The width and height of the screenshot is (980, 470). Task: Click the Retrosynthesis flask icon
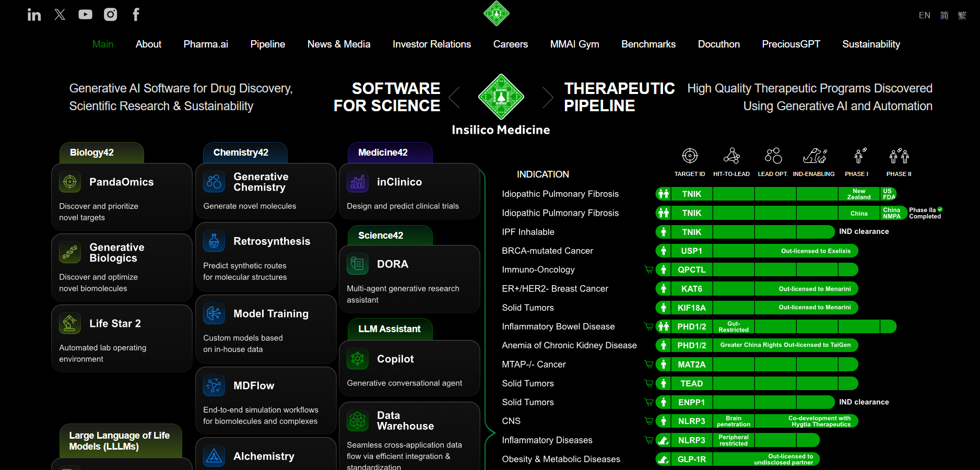pyautogui.click(x=214, y=241)
